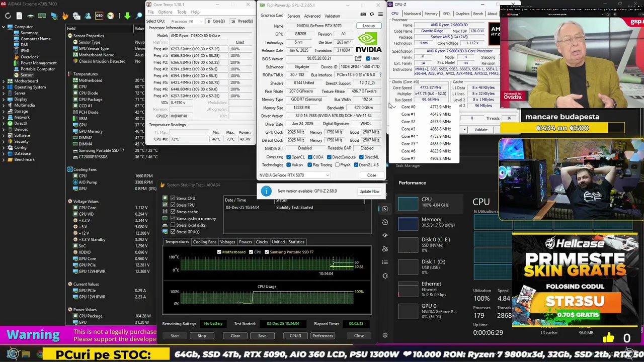Open Preferences in stability test
644x362 pixels.
tap(323, 335)
